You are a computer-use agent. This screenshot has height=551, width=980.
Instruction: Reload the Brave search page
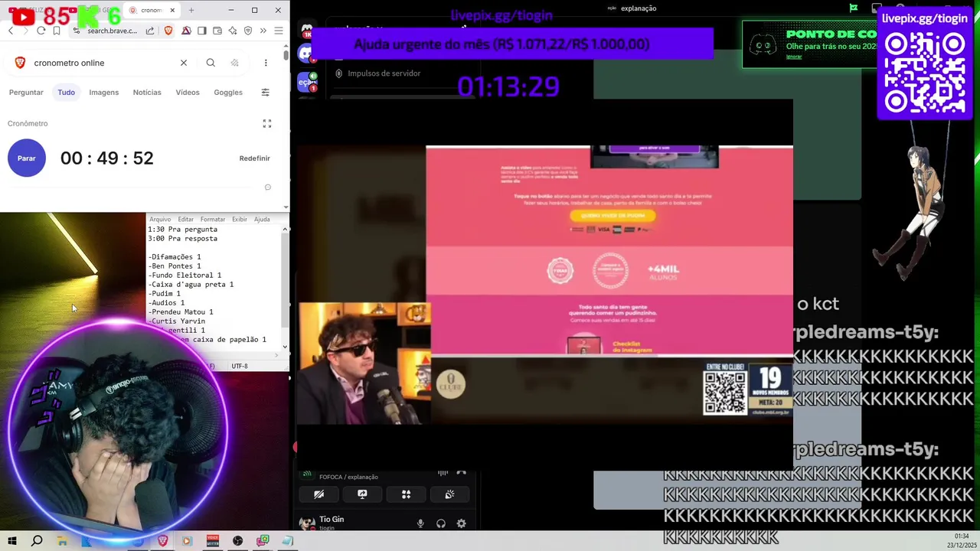(x=41, y=31)
